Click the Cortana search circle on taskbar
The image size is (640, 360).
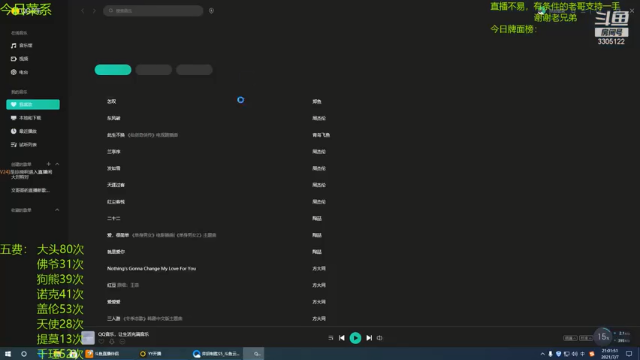[24, 354]
